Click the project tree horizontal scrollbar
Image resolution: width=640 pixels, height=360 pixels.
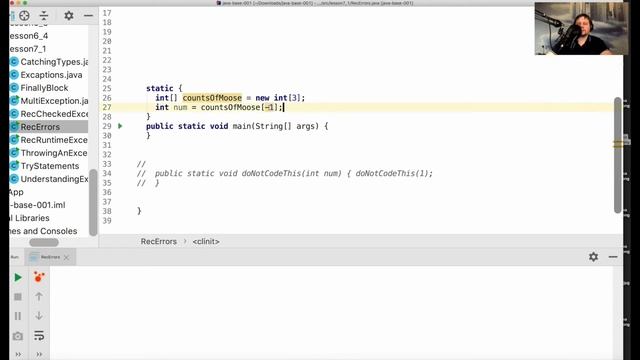(x=44, y=242)
